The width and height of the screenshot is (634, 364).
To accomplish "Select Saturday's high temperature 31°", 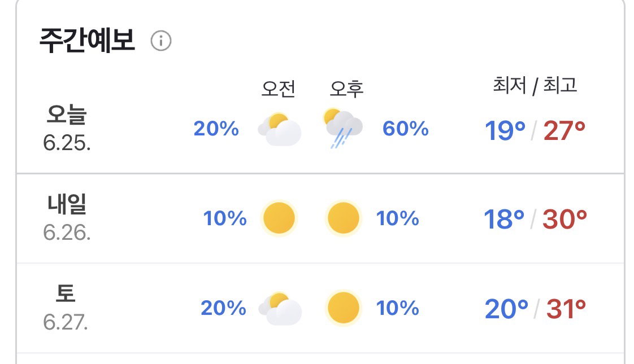I will tap(566, 309).
